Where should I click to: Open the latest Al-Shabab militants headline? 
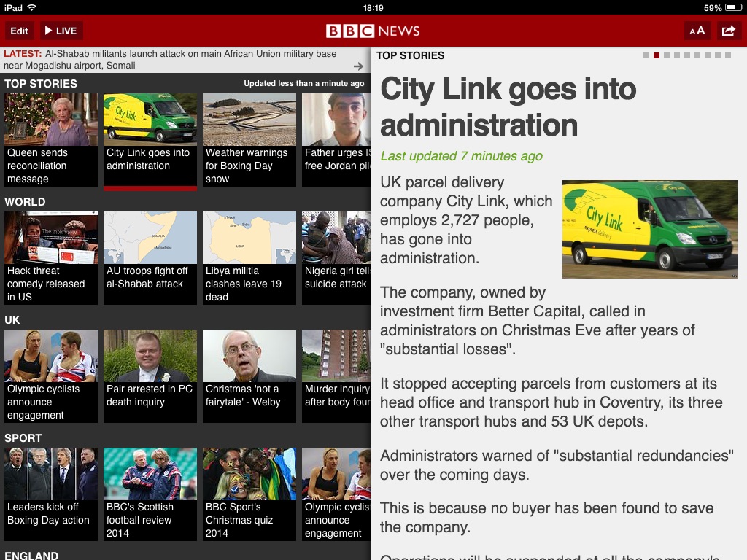pyautogui.click(x=170, y=60)
